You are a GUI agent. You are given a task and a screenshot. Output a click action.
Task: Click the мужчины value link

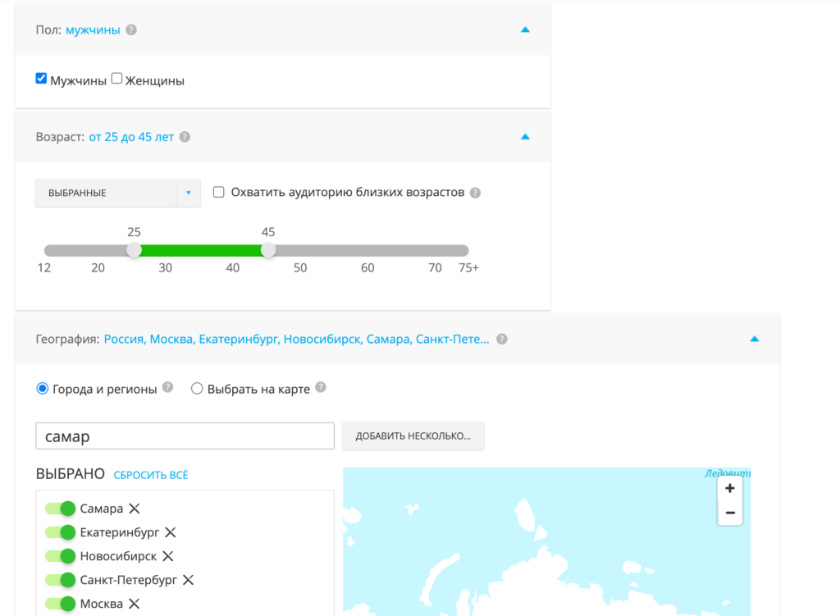pyautogui.click(x=93, y=30)
